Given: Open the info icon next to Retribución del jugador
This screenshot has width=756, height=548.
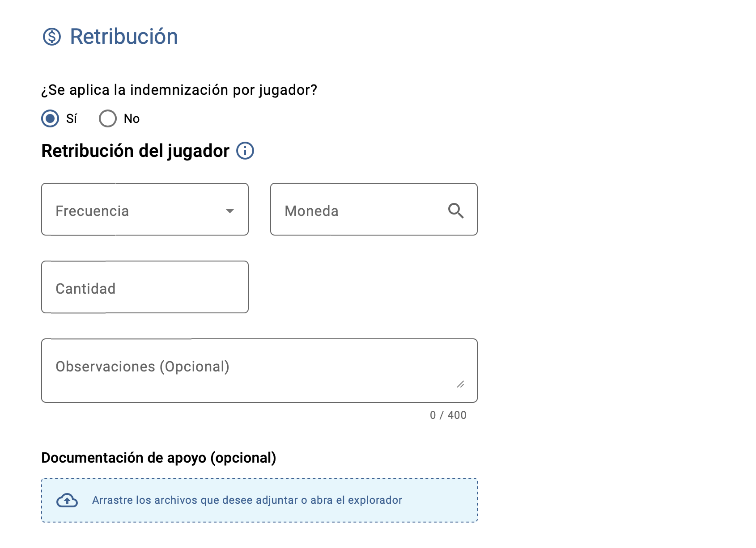Looking at the screenshot, I should [245, 151].
